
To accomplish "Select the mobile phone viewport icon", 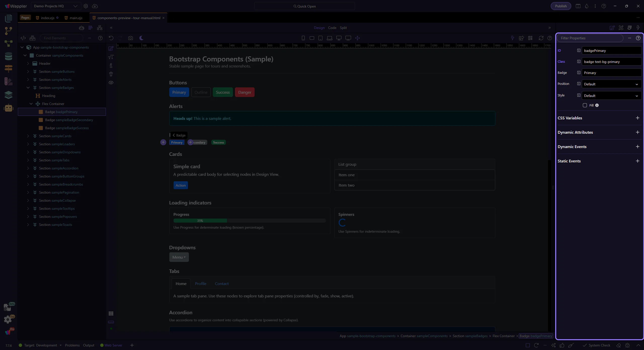I will 303,38.
